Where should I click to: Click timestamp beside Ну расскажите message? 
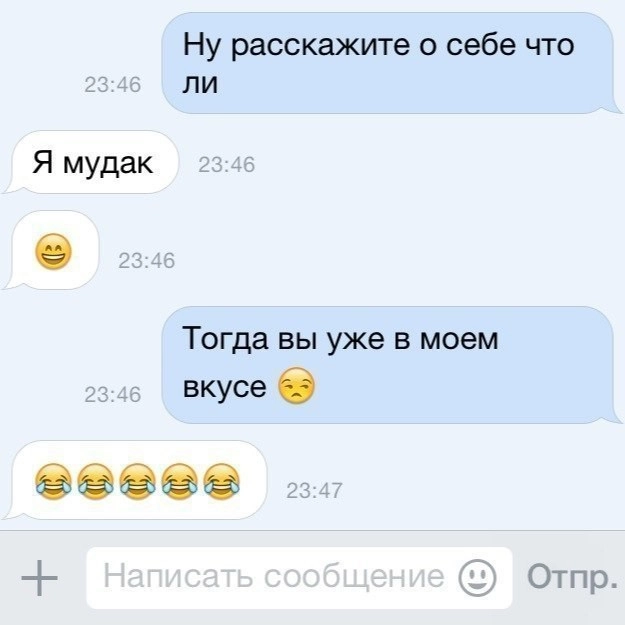point(113,85)
